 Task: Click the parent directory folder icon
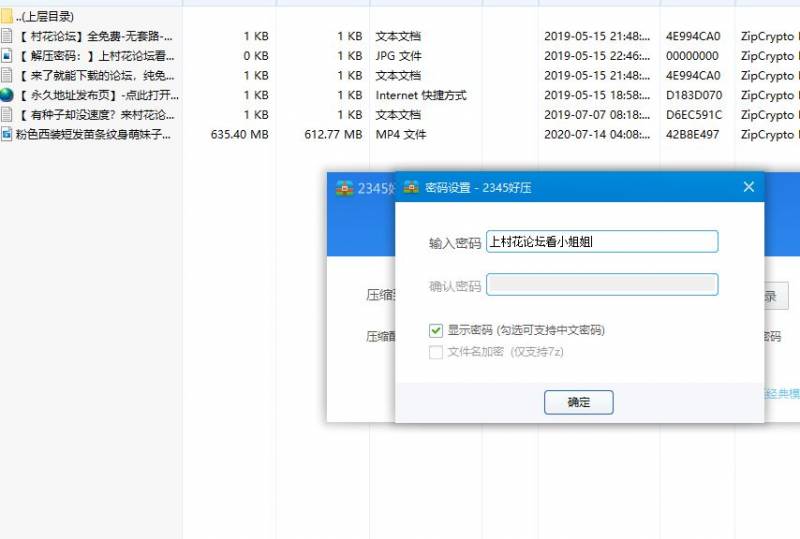[6, 16]
